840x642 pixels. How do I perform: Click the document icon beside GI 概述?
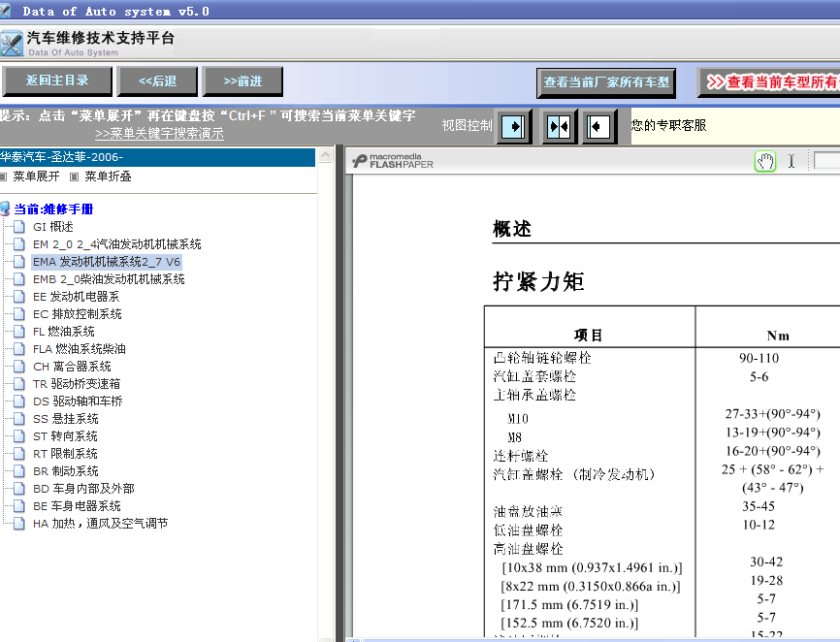[18, 227]
